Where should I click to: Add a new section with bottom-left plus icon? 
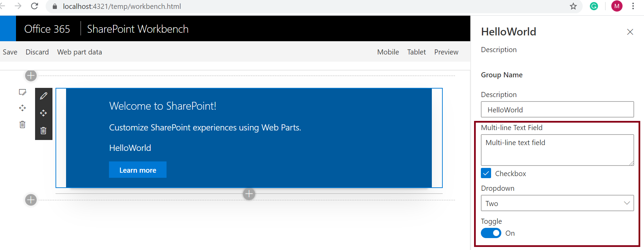pyautogui.click(x=31, y=200)
